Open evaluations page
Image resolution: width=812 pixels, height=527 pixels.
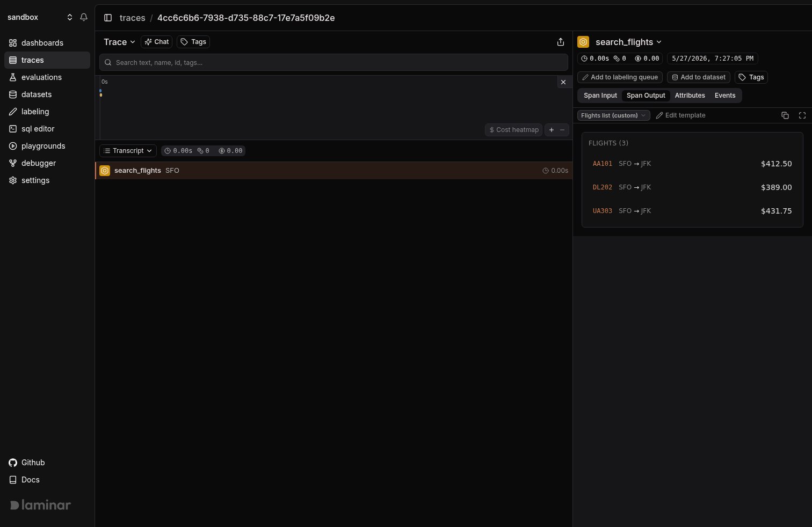[x=47, y=77]
